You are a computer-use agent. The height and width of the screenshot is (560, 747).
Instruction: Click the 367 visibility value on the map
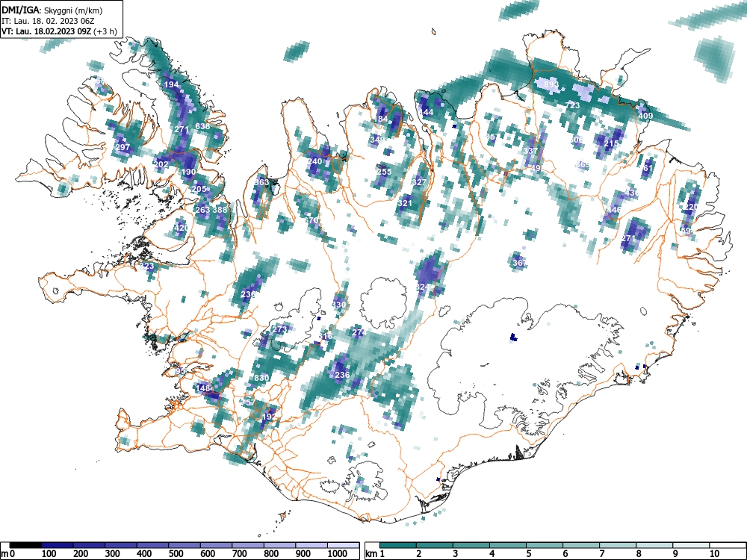(520, 263)
